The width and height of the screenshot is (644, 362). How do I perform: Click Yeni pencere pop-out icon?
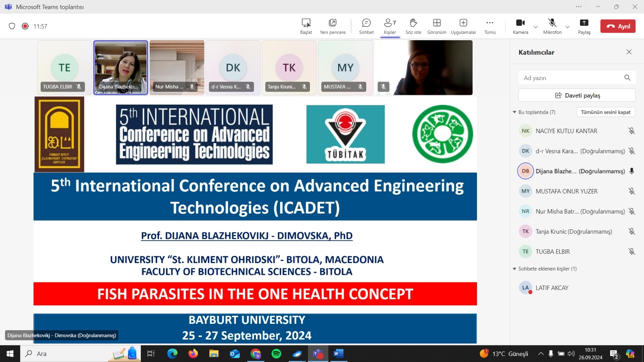[332, 26]
